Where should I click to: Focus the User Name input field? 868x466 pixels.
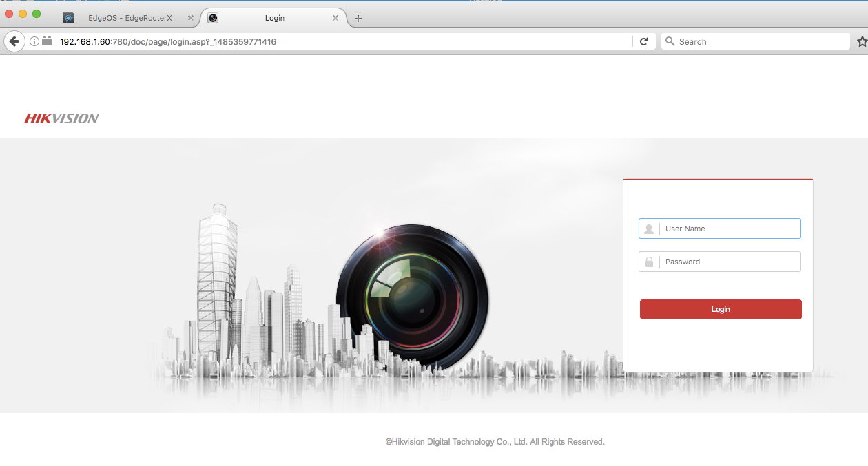point(730,229)
